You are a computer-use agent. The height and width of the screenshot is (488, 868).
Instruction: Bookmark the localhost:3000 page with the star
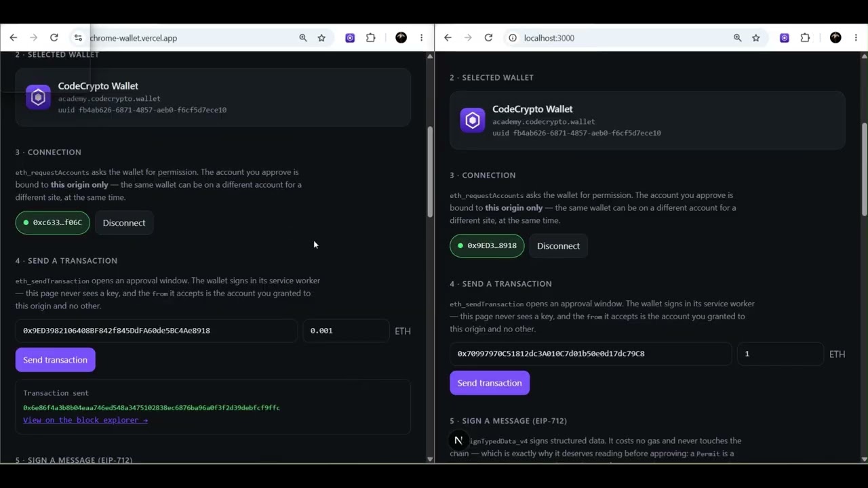coord(756,38)
